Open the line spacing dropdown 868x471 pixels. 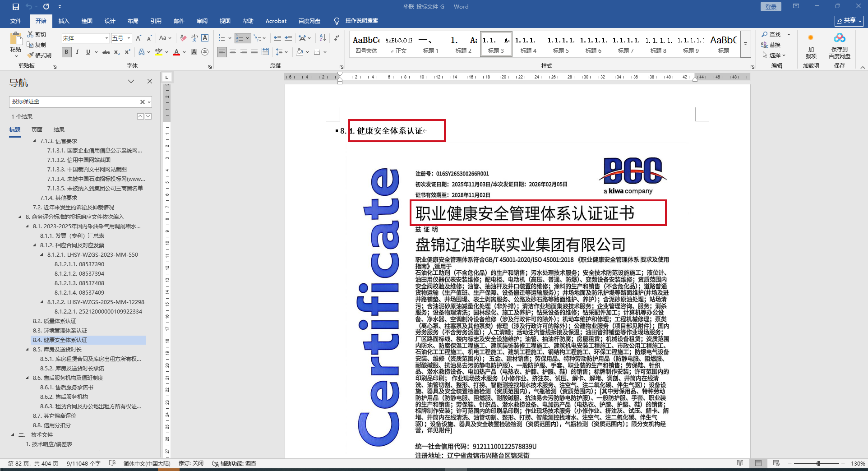[282, 52]
